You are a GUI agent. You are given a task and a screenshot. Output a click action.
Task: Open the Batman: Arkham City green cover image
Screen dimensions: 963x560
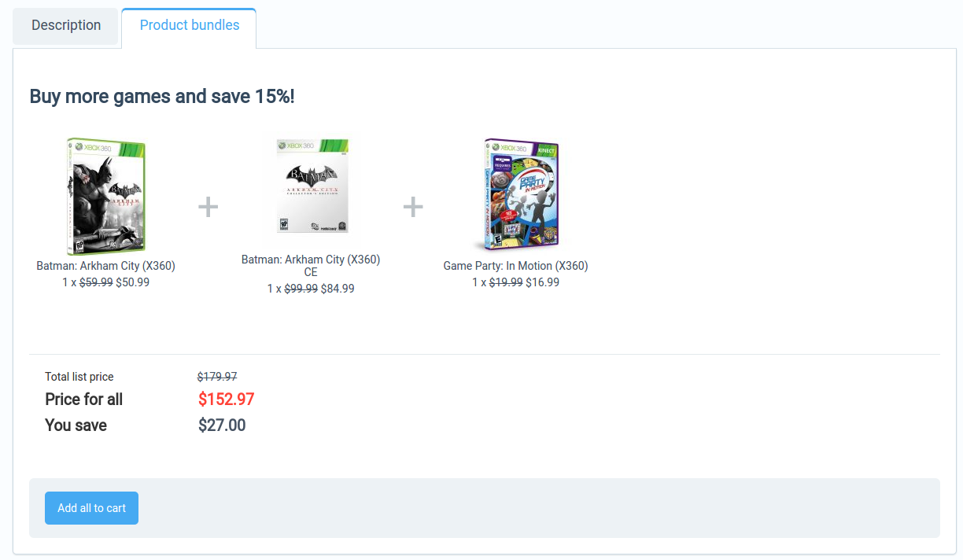click(x=106, y=197)
